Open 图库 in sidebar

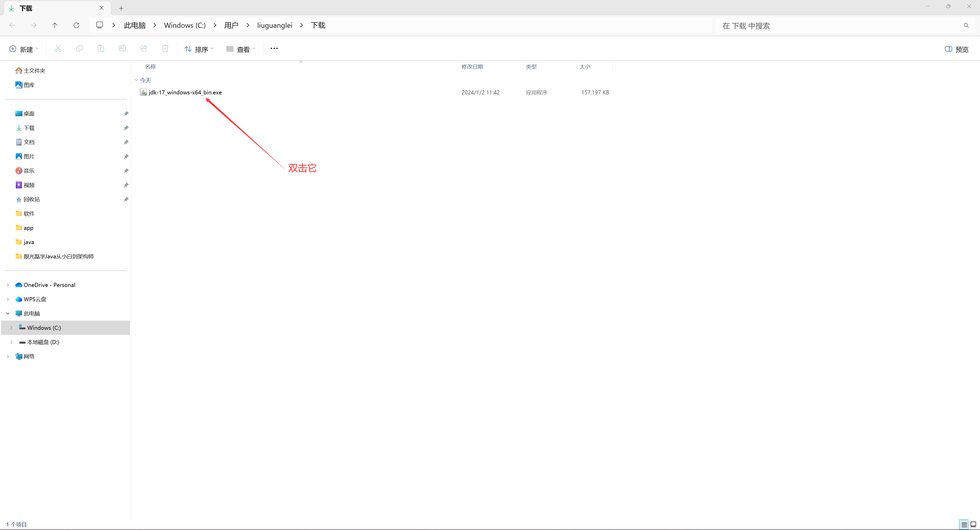point(25,85)
